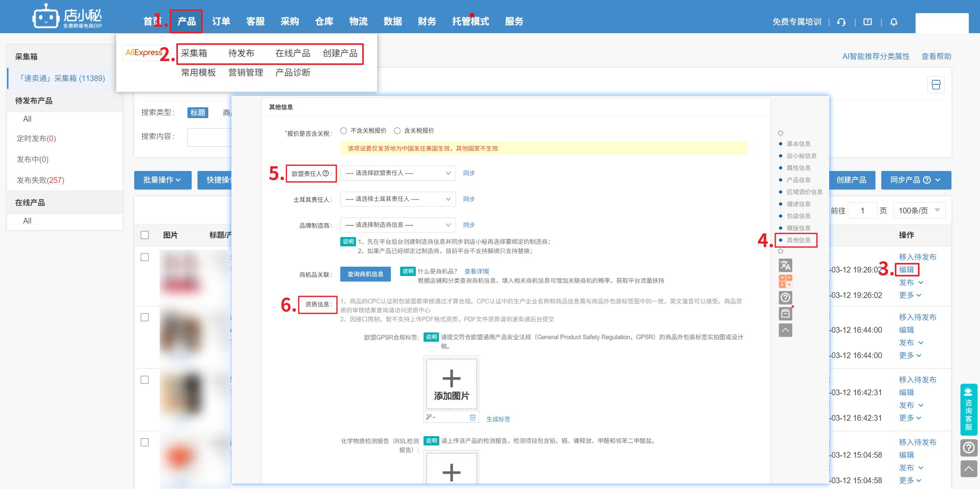Image resolution: width=980 pixels, height=489 pixels.
Task: Click the notification bell icon
Action: (x=894, y=22)
